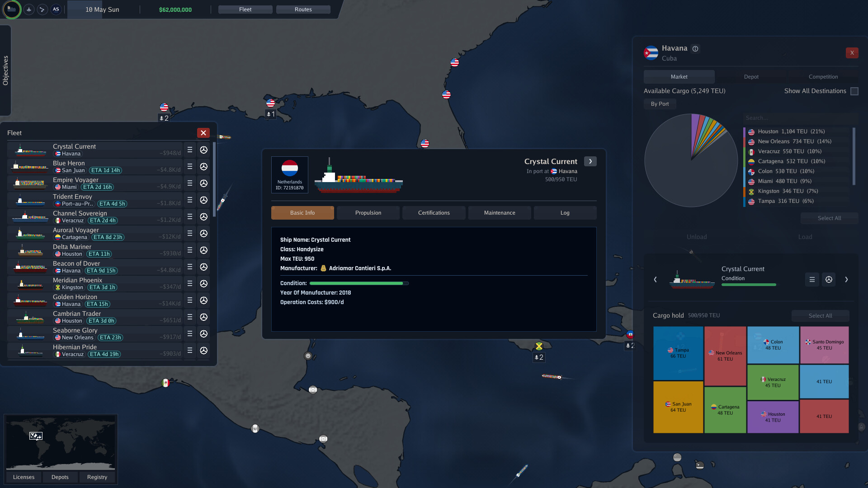Screen dimensions: 868x488
Task: Open the list menu for Meridian Phoenix
Action: [x=190, y=284]
